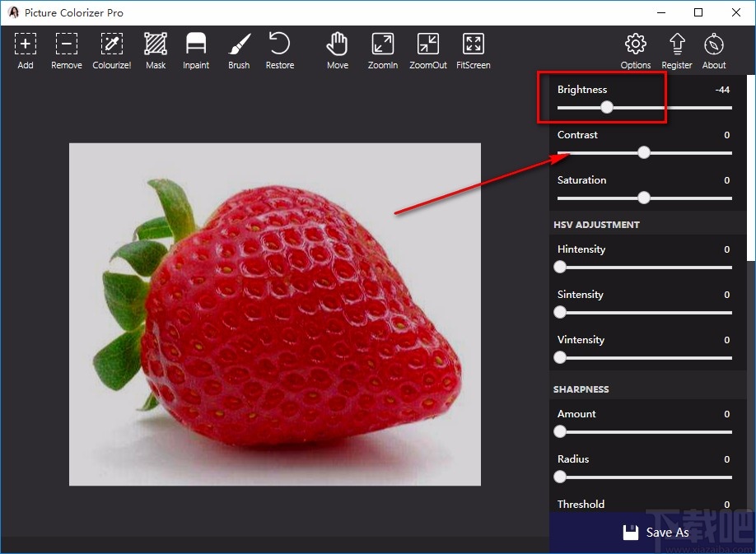Viewport: 756px width, 554px height.
Task: Run the Colourize! tool
Action: (111, 50)
